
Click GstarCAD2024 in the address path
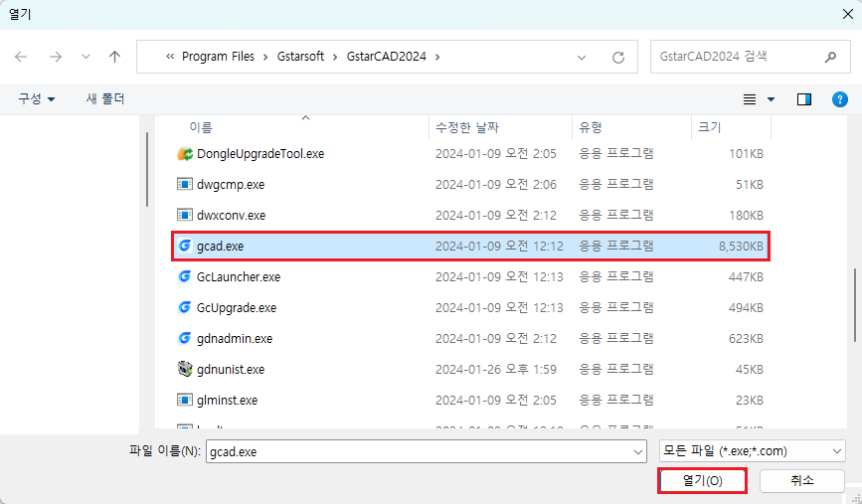tap(387, 57)
